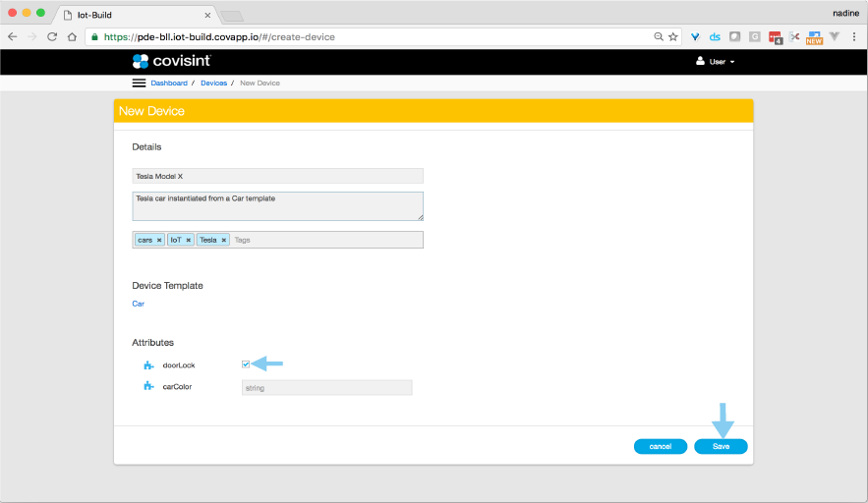Open the Chrome three-dot menu
Viewport: 868px width, 503px height.
click(853, 37)
